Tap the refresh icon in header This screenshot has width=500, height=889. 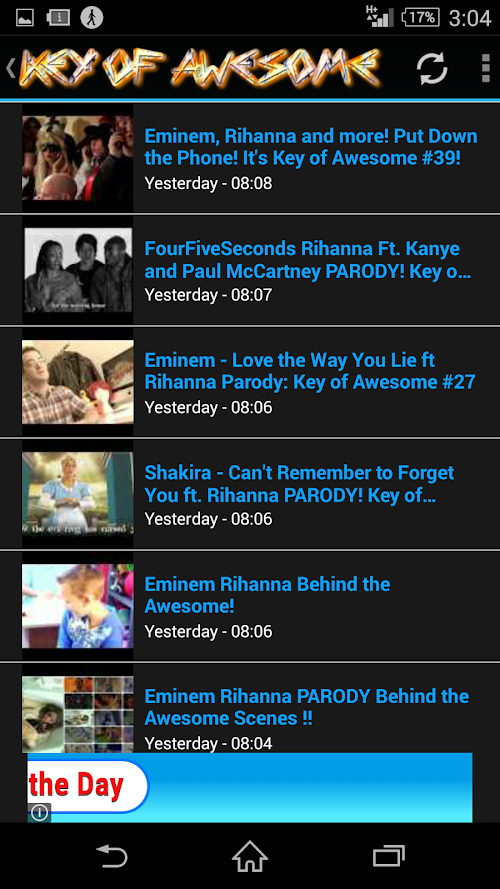432,69
